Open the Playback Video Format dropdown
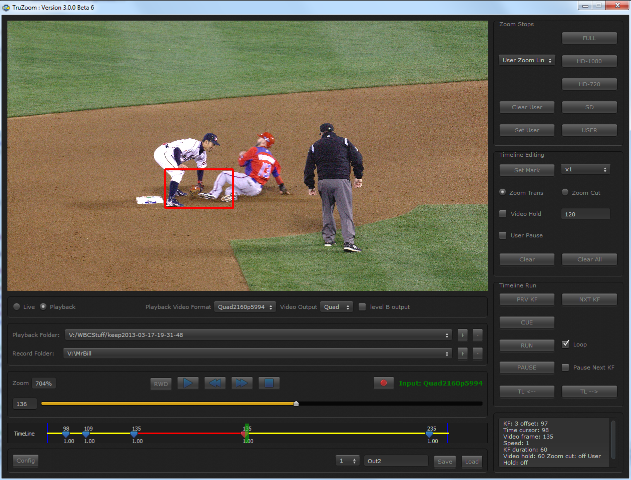 click(244, 307)
